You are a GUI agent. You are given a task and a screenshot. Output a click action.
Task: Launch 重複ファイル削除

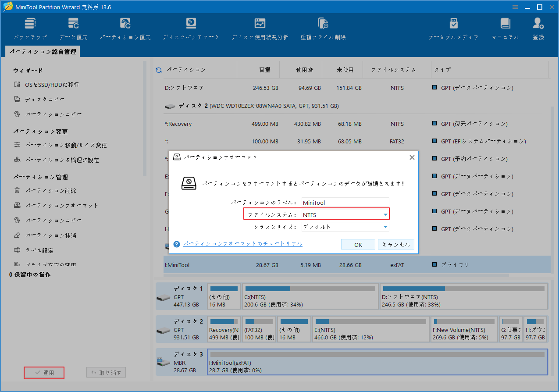pos(323,27)
